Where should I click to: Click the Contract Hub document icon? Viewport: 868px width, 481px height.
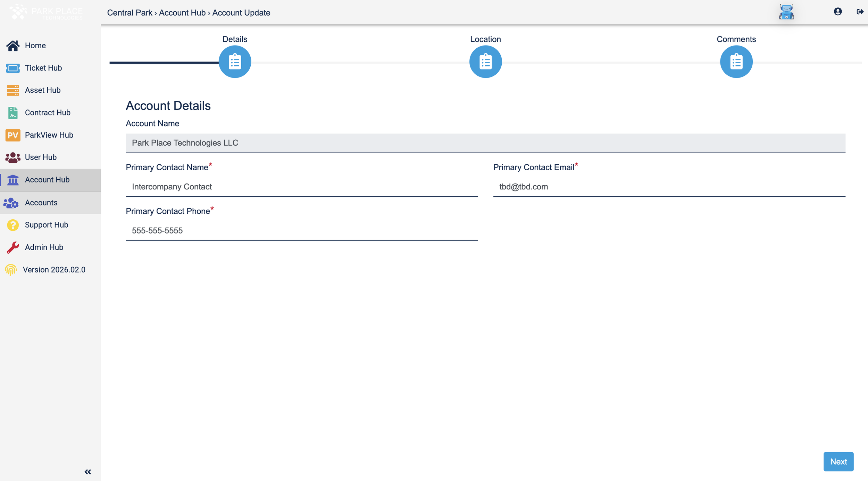click(x=13, y=113)
